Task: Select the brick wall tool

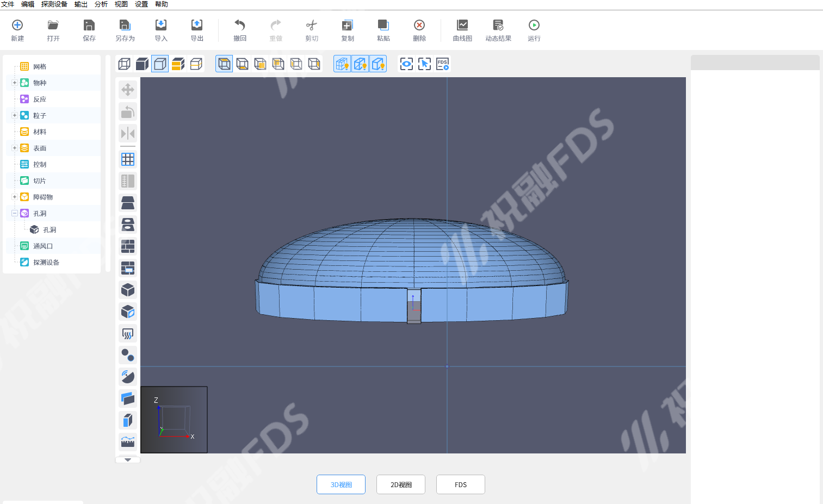Action: pyautogui.click(x=128, y=246)
